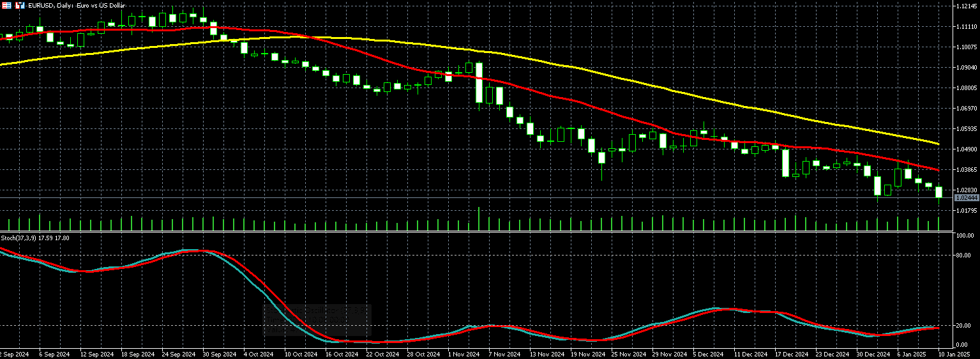The height and width of the screenshot is (359, 980).
Task: Click the 10 Oct 2024 date label
Action: [x=301, y=354]
